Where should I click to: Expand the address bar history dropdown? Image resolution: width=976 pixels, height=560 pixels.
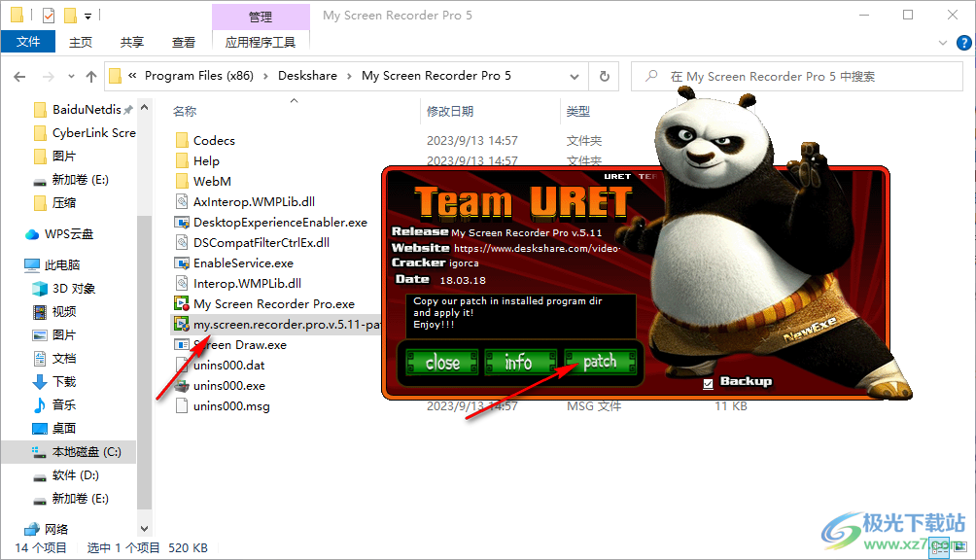click(x=574, y=75)
